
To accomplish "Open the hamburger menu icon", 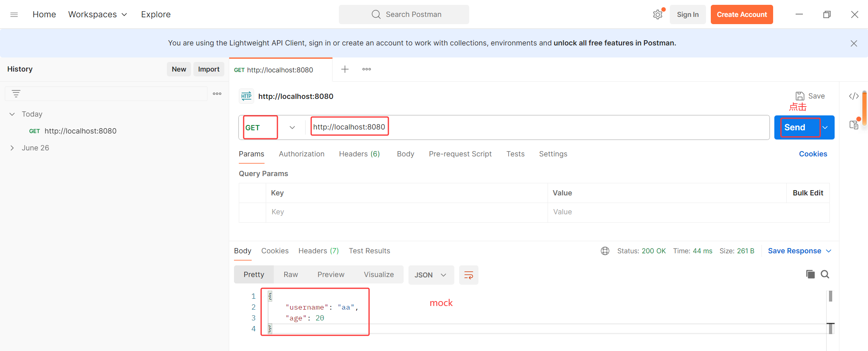I will click(14, 14).
